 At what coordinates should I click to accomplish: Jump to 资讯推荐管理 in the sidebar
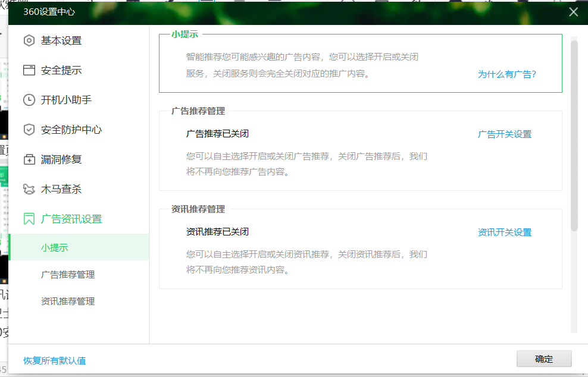click(x=68, y=301)
